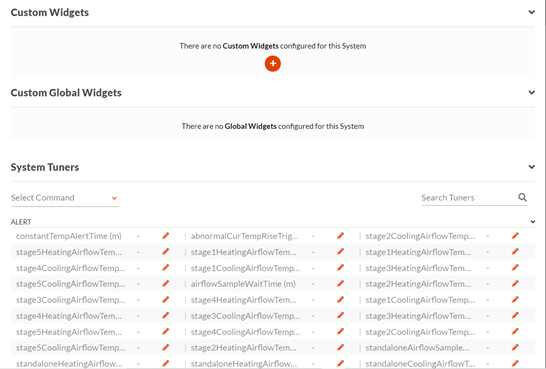Edit stage5CoolingAirflowTemp pencil in airflowSampleWaitTime row
The width and height of the screenshot is (546, 369).
[x=165, y=284]
